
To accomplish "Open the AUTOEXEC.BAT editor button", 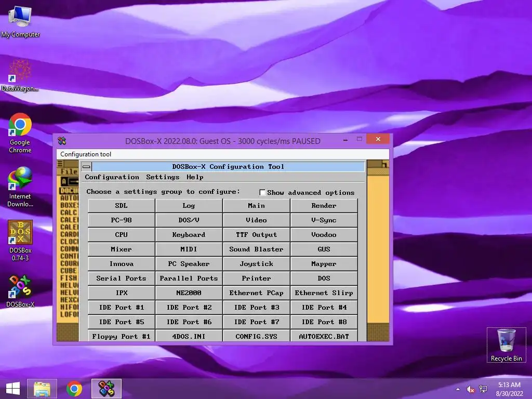I will 324,336.
